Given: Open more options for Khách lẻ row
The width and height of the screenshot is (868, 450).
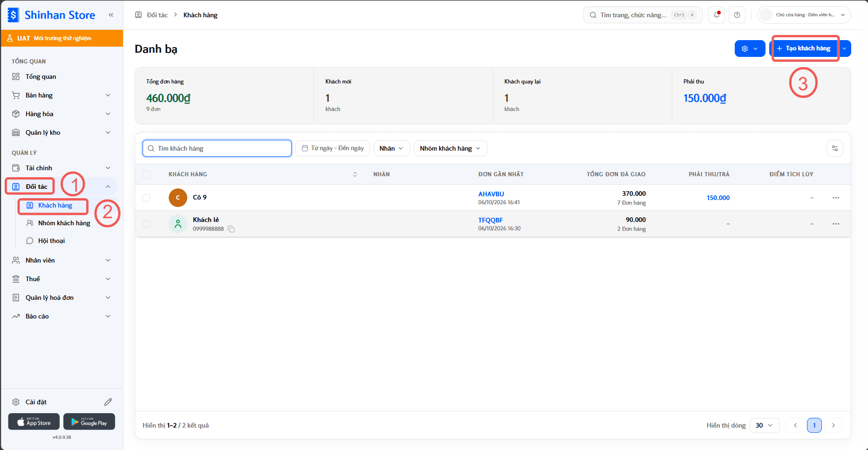Looking at the screenshot, I should 836,224.
